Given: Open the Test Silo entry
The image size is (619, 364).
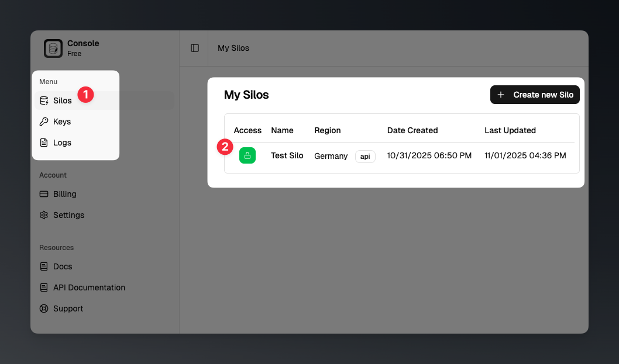Looking at the screenshot, I should 287,155.
